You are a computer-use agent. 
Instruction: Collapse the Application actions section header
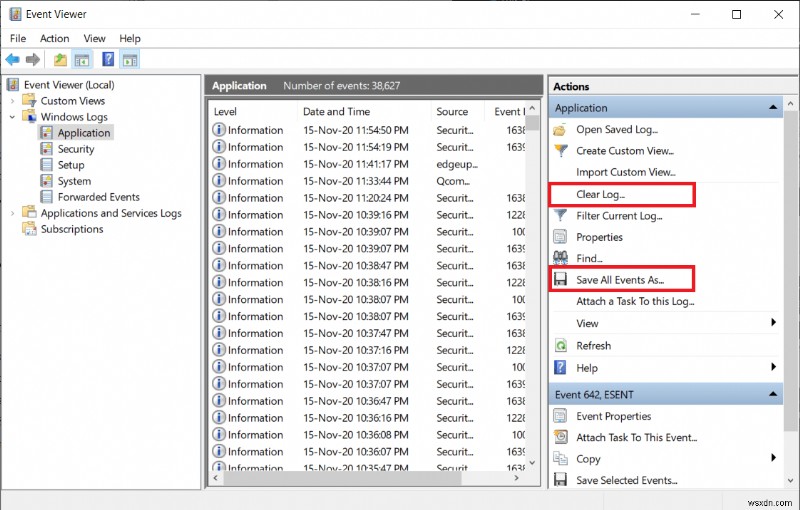[773, 108]
